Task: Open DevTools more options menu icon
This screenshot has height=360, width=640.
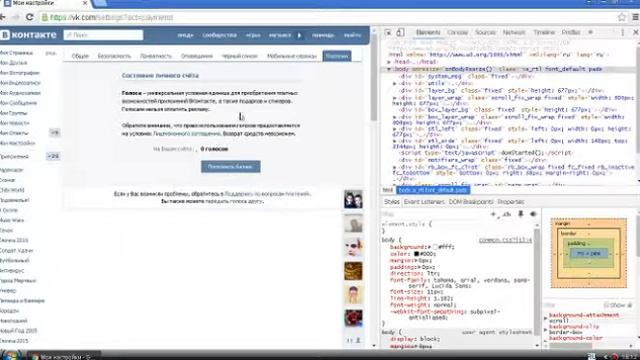Action: click(622, 32)
